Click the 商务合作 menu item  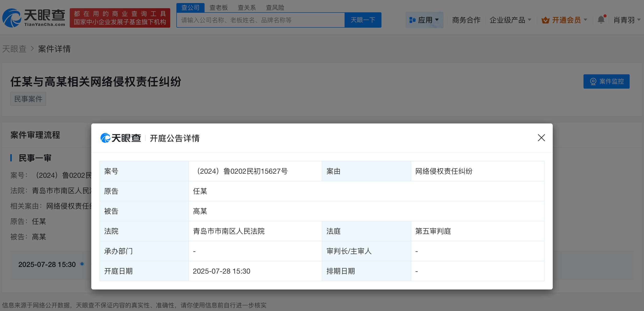[466, 20]
